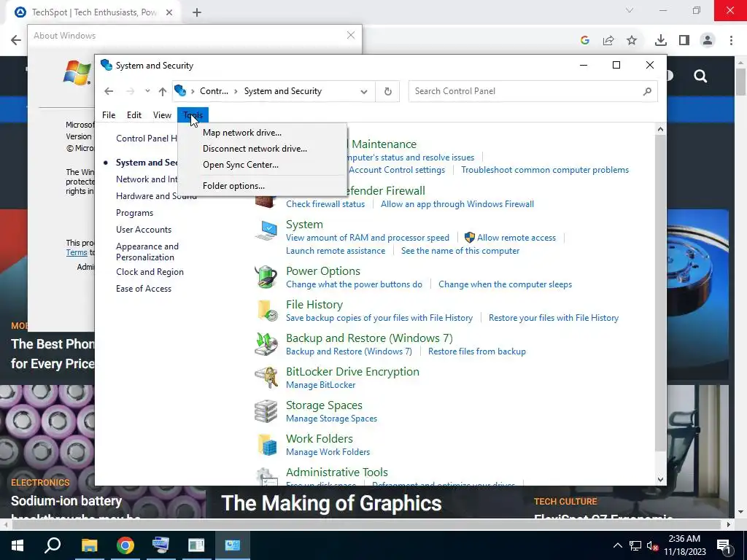Viewport: 747px width, 560px height.
Task: Click the Control Panel back arrow
Action: 109,91
